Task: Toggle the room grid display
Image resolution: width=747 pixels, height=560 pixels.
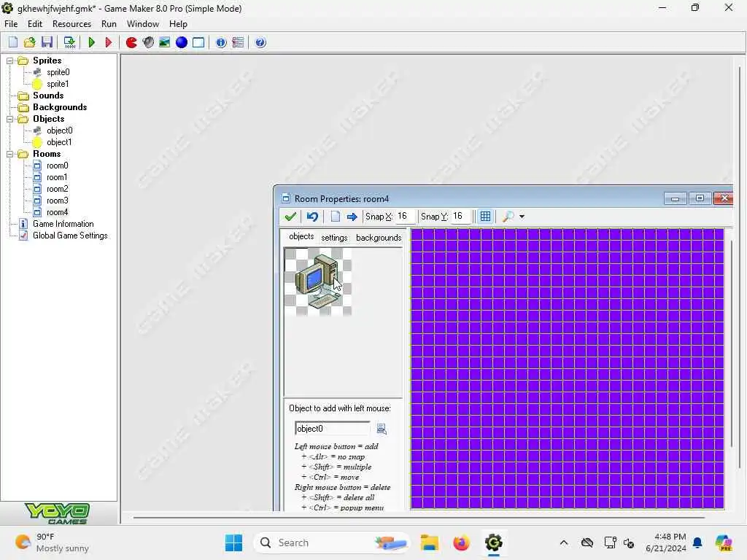Action: [485, 217]
